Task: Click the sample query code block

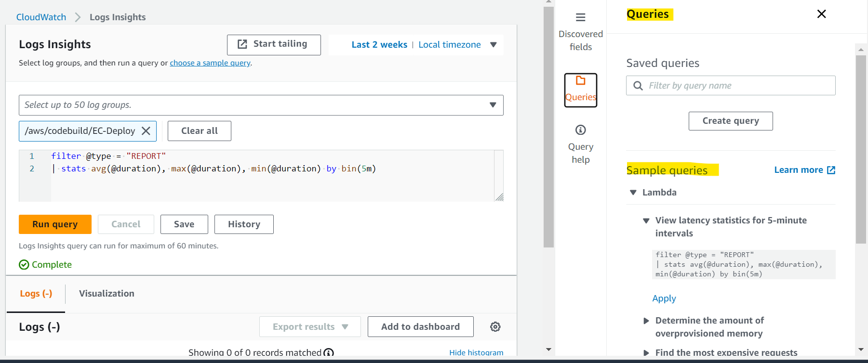Action: (x=744, y=264)
